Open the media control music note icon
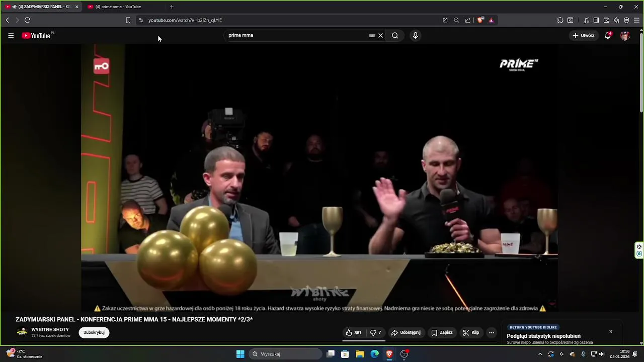This screenshot has width=644, height=362. (587, 20)
